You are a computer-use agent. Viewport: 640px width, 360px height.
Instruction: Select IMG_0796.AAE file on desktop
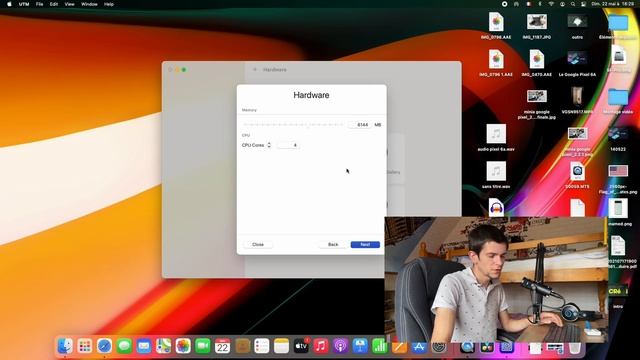click(x=496, y=26)
